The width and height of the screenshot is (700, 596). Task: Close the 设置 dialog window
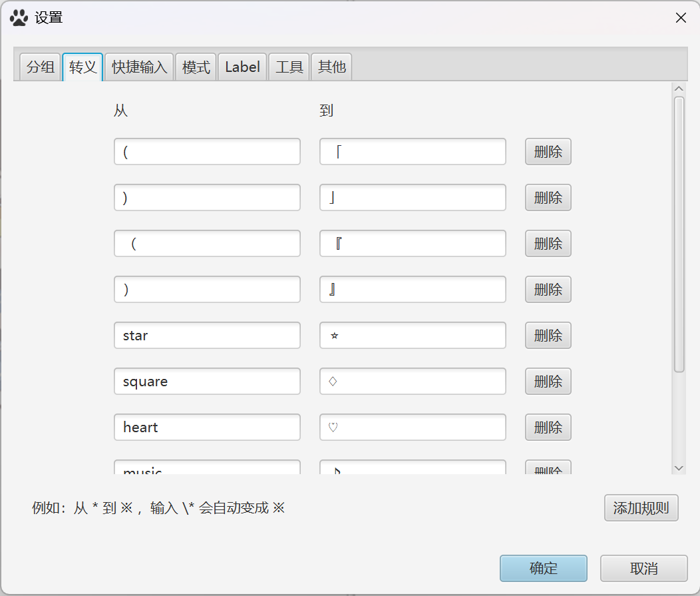[x=681, y=18]
